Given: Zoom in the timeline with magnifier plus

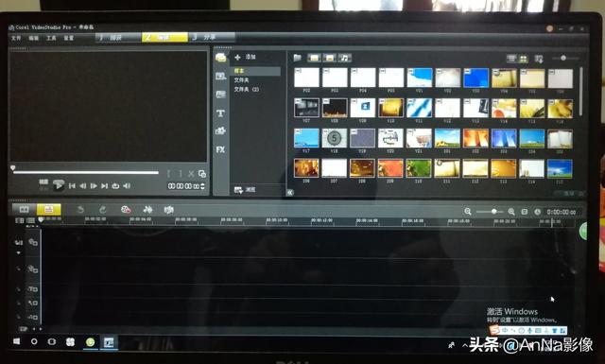Looking at the screenshot, I should point(511,212).
